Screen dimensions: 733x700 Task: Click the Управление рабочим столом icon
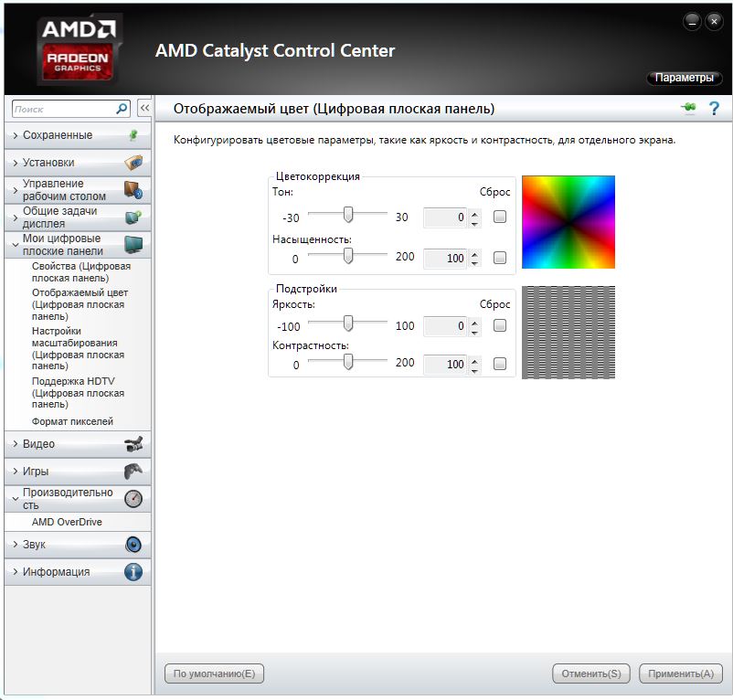tap(133, 190)
